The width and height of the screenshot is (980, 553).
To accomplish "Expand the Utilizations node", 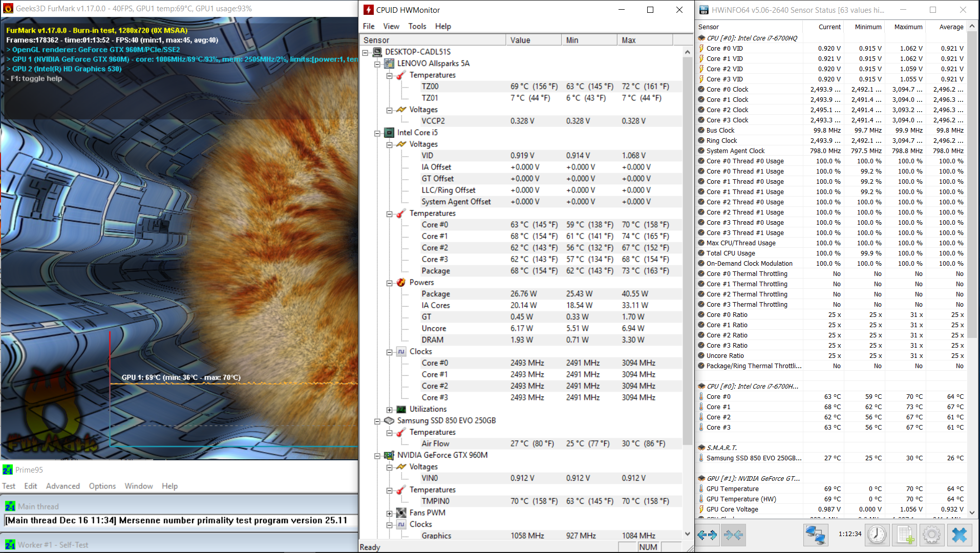I will click(389, 410).
